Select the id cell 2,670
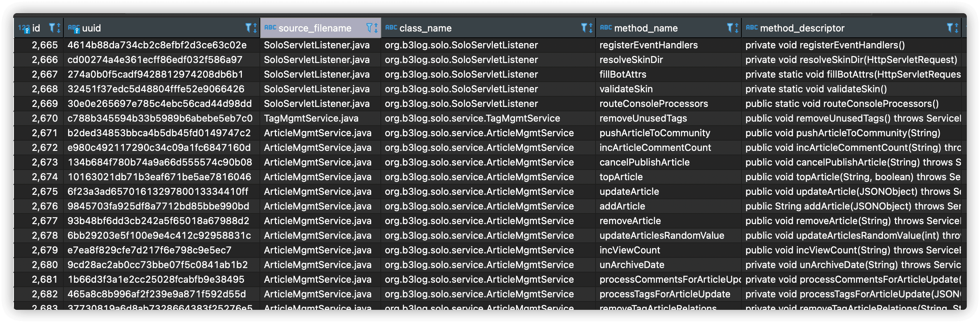980x323 pixels. pyautogui.click(x=39, y=118)
